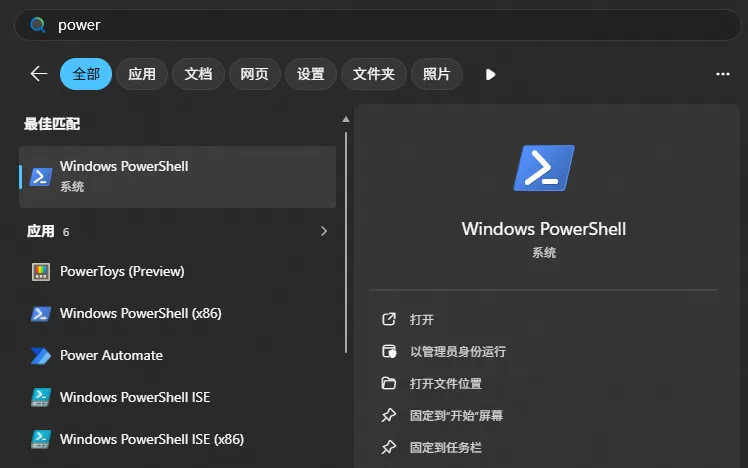Image resolution: width=748 pixels, height=468 pixels.
Task: Open the Windows PowerShell ISE result
Action: pyautogui.click(x=177, y=397)
